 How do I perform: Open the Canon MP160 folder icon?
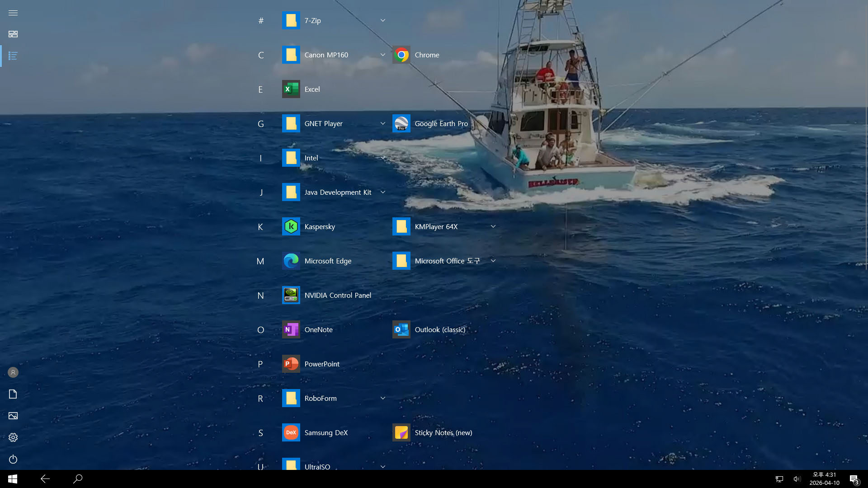291,55
